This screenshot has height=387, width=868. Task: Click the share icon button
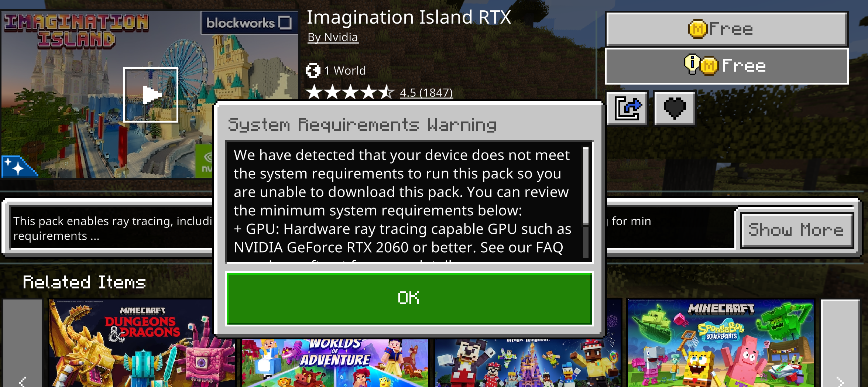(627, 108)
